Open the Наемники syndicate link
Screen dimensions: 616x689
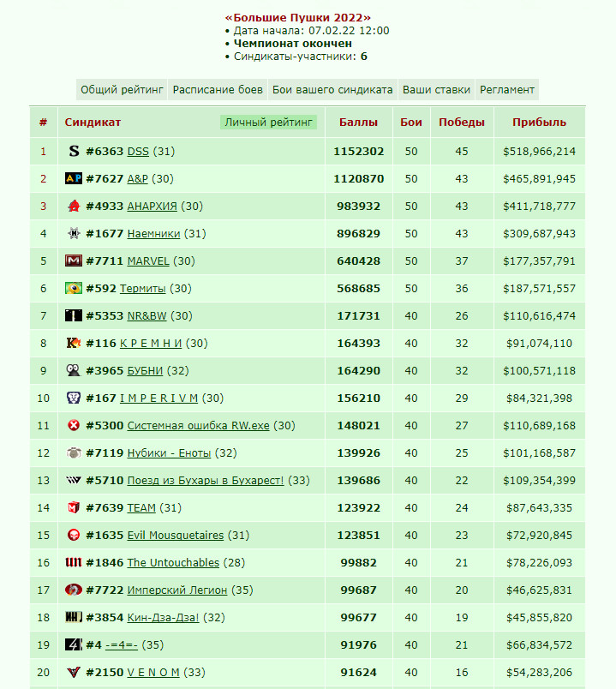pos(153,234)
